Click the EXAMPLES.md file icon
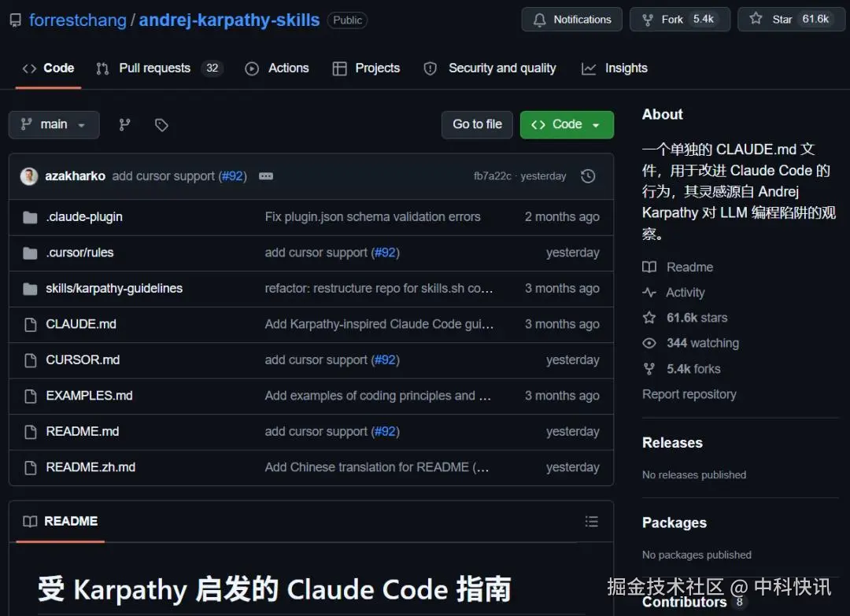Viewport: 850px width, 616px height. click(31, 396)
